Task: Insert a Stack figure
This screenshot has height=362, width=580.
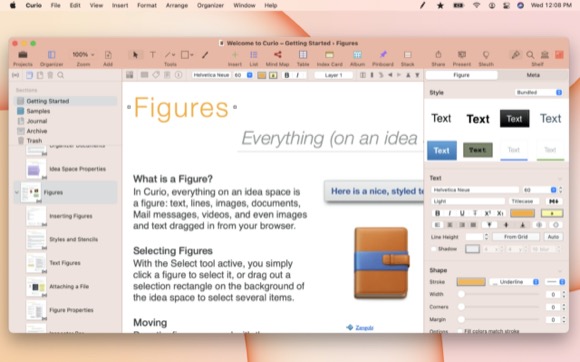Action: tap(408, 55)
